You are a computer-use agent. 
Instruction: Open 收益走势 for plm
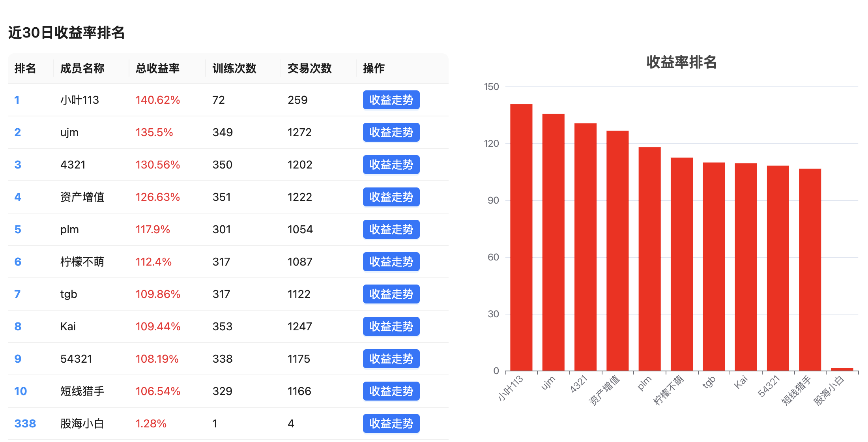click(391, 229)
